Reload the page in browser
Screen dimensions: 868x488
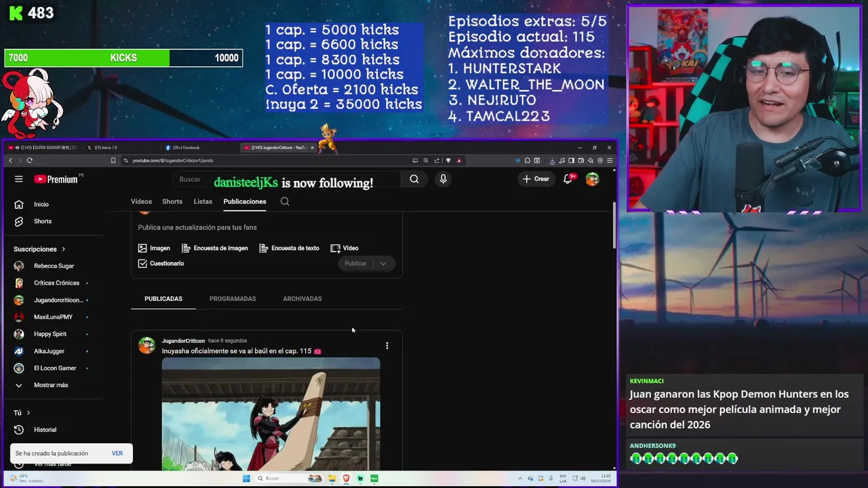pos(30,161)
